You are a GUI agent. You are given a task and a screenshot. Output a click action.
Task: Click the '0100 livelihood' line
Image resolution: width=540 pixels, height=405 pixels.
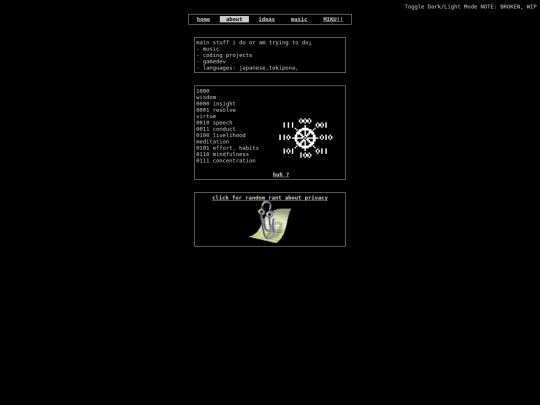click(x=221, y=135)
